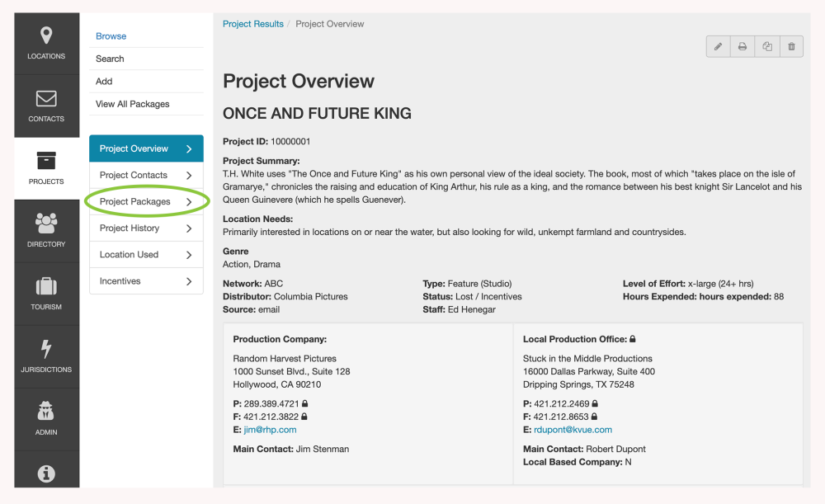
Task: Click the Project Results breadcrumb
Action: pos(252,24)
